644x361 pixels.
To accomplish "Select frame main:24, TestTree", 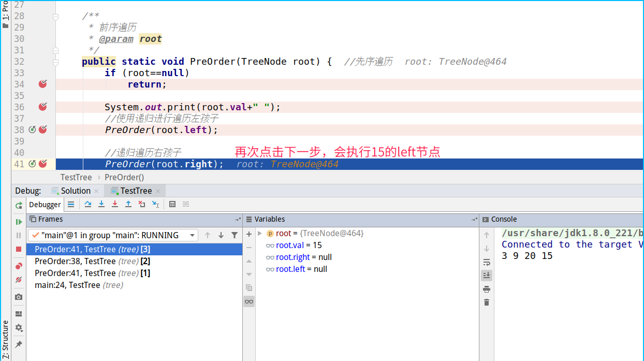I will tap(134, 285).
